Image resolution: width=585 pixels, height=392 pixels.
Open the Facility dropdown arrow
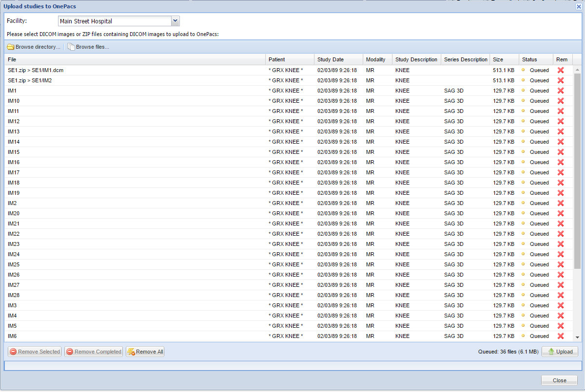coord(175,21)
